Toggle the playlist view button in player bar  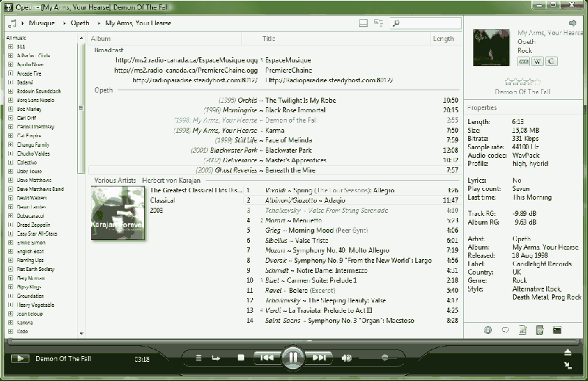click(198, 358)
